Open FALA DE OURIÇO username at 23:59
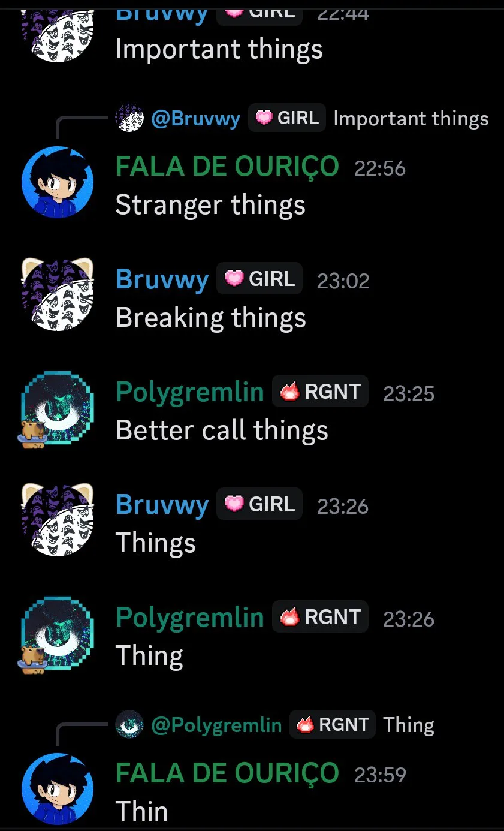 click(x=227, y=773)
